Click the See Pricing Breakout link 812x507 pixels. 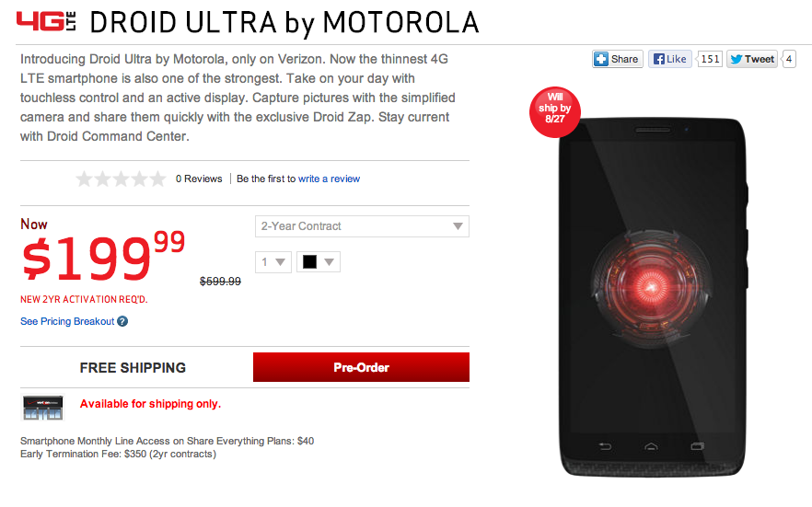click(67, 321)
